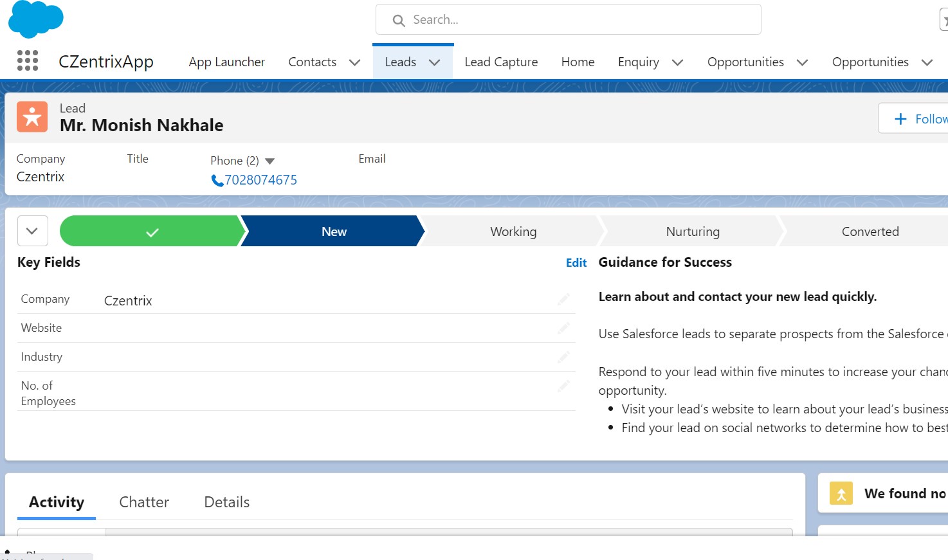Open the Opportunities tab dropdown arrow

(x=802, y=62)
